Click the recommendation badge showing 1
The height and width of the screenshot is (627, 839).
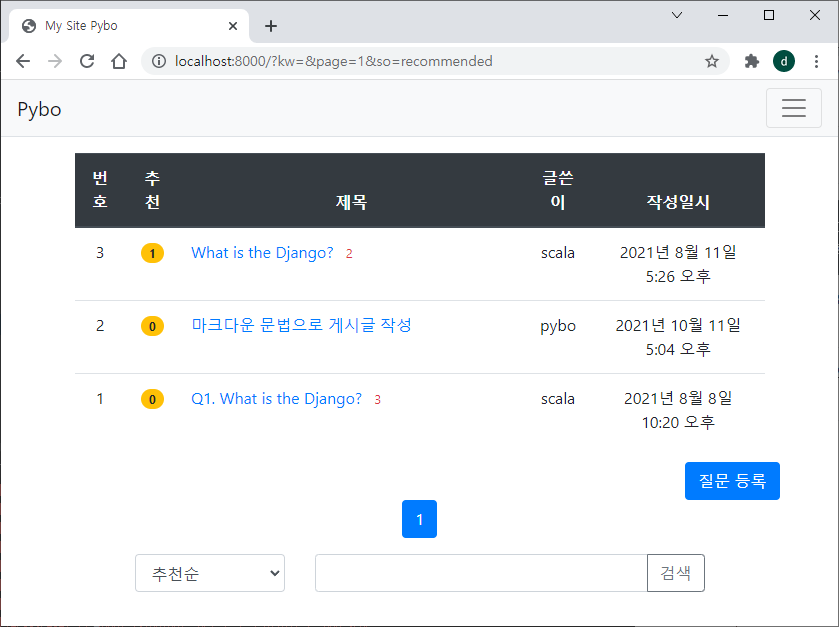click(x=152, y=253)
